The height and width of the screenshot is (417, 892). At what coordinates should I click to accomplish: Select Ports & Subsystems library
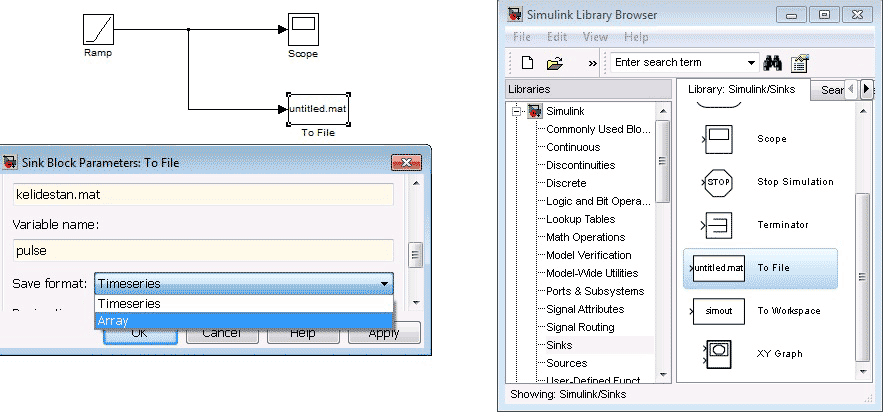595,292
